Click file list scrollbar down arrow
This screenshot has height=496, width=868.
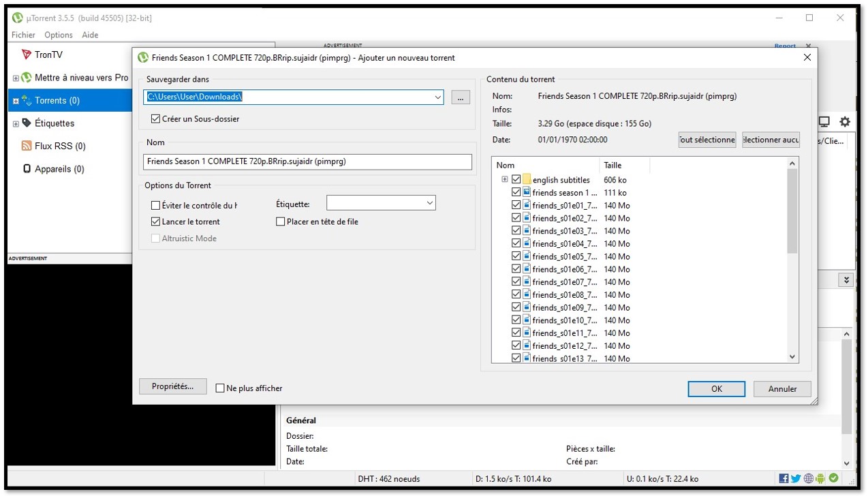pyautogui.click(x=792, y=357)
